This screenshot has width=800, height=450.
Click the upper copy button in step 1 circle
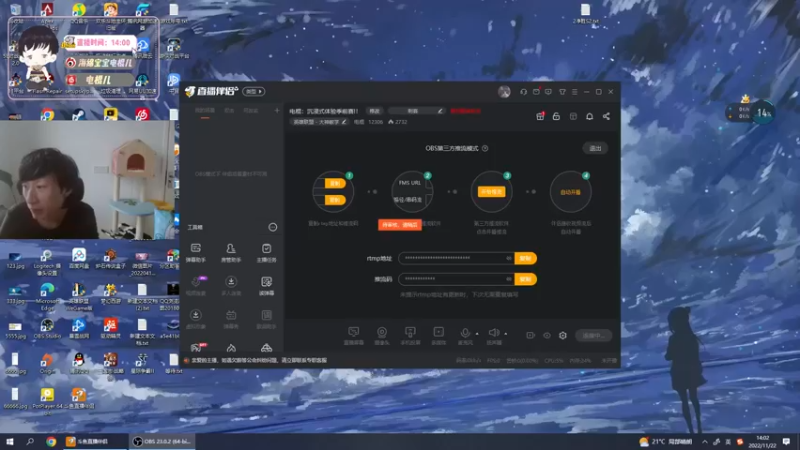(x=335, y=183)
